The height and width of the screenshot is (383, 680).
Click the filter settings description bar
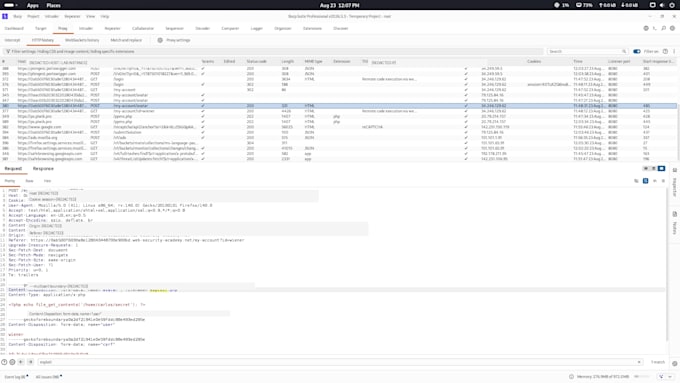[273, 51]
